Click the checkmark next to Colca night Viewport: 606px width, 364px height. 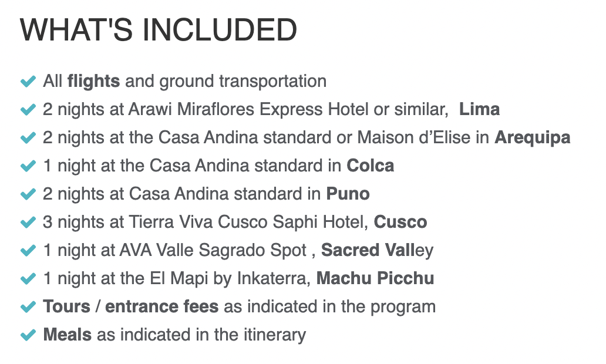pos(28,166)
